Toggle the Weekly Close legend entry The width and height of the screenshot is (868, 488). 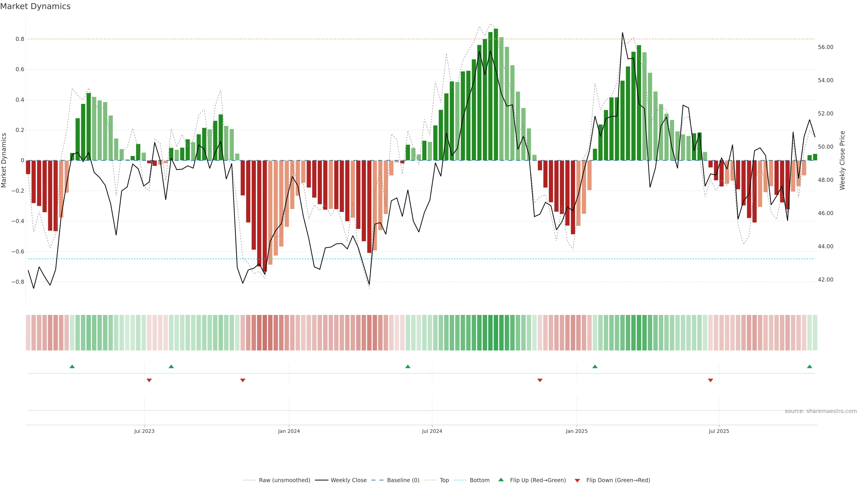click(348, 480)
